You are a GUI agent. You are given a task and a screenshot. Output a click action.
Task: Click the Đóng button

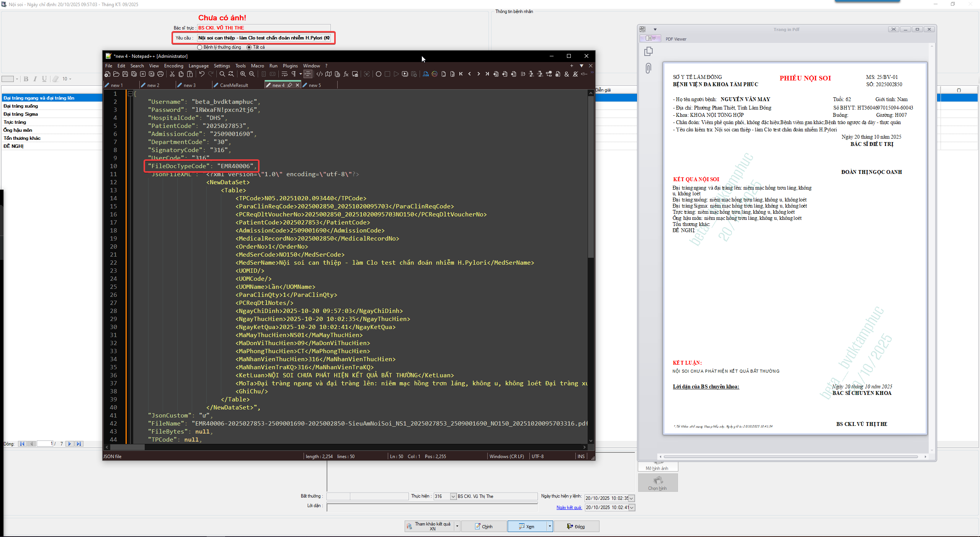[576, 527]
